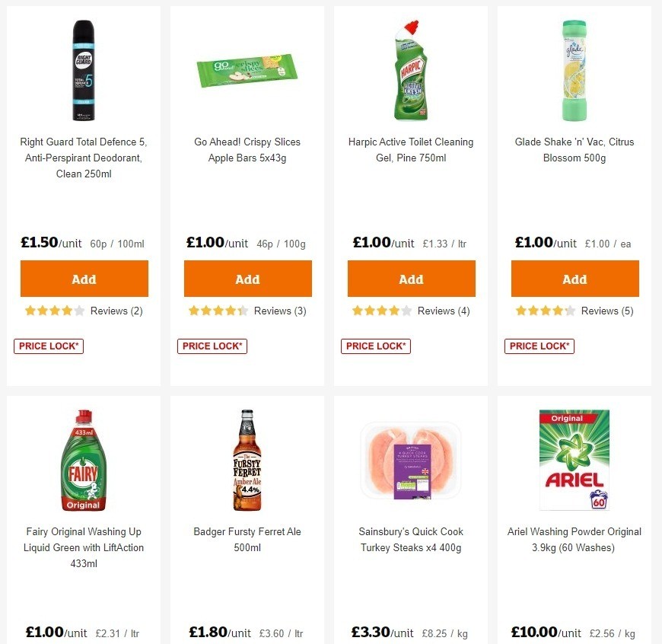Click the PRICE LOCK badge under Right Guard

tap(48, 346)
